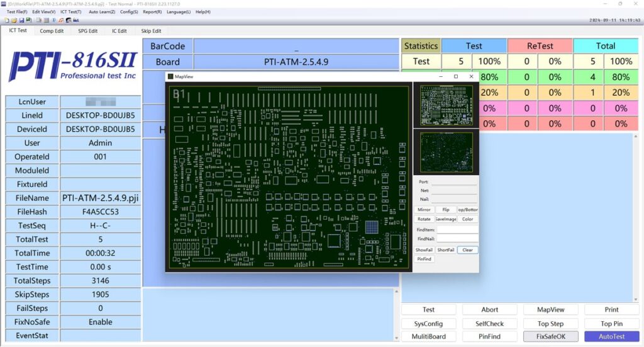Image resolution: width=644 pixels, height=347 pixels.
Task: Switch to the Comp Edit tab
Action: pyautogui.click(x=52, y=31)
